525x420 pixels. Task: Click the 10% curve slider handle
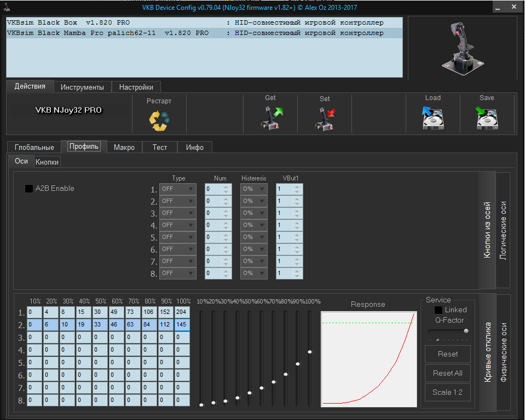pyautogui.click(x=201, y=405)
